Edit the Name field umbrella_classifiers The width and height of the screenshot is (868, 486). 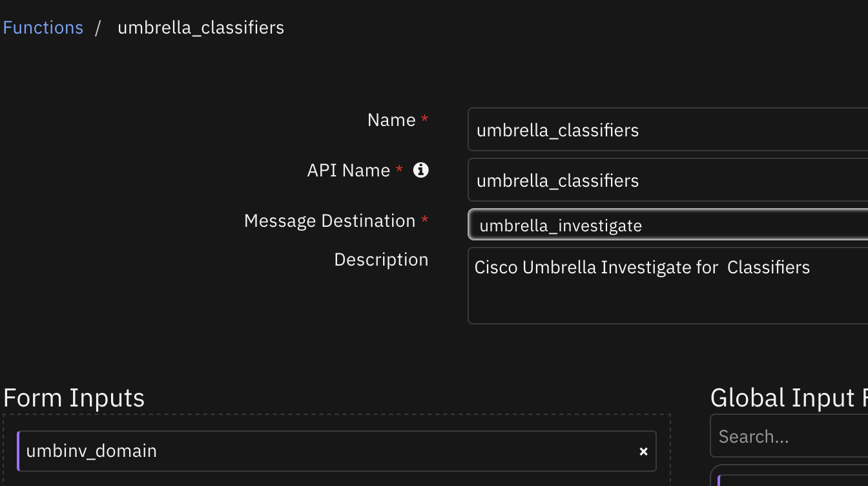(668, 129)
